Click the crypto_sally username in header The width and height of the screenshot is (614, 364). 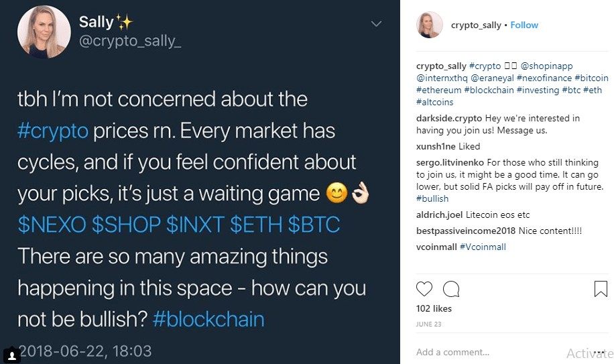477,25
